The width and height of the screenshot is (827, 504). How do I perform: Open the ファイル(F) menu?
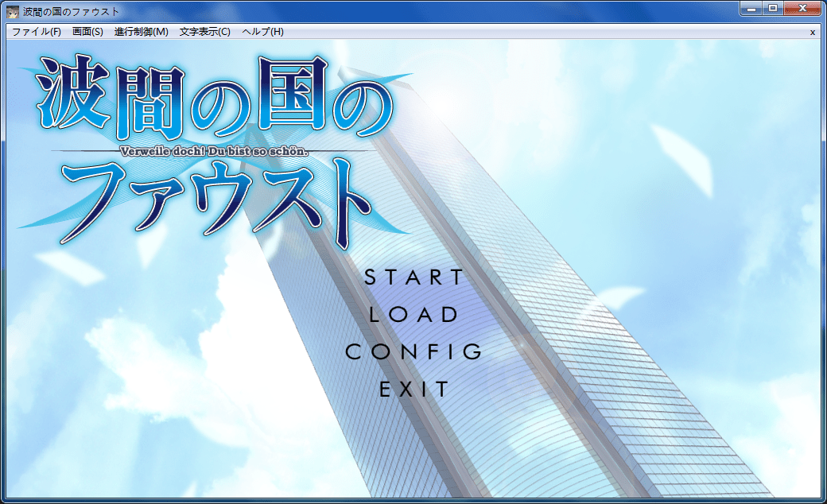coord(37,32)
